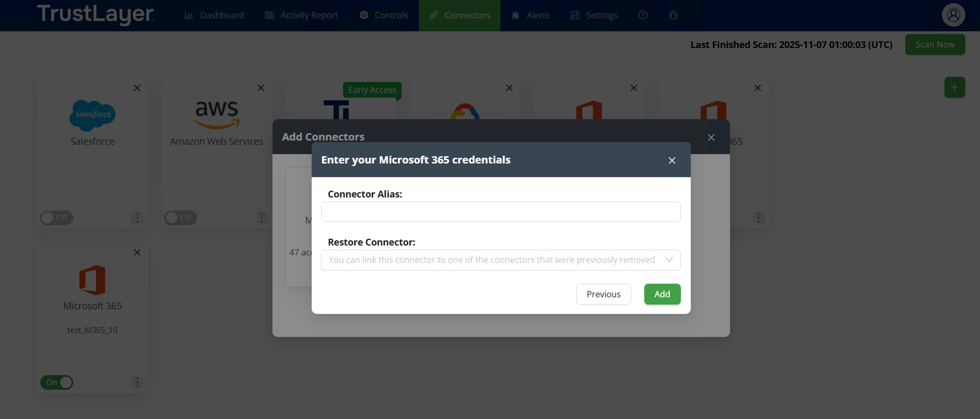Click the Salesforce logo icon
The height and width of the screenshot is (419, 980).
pos(93,115)
